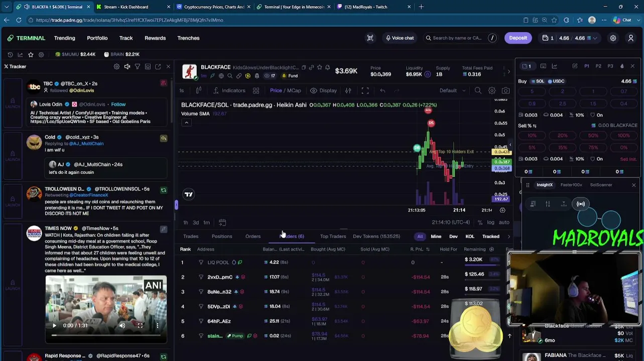Set a BLACKFACE price alert bell
644x361 pixels.
click(x=327, y=67)
